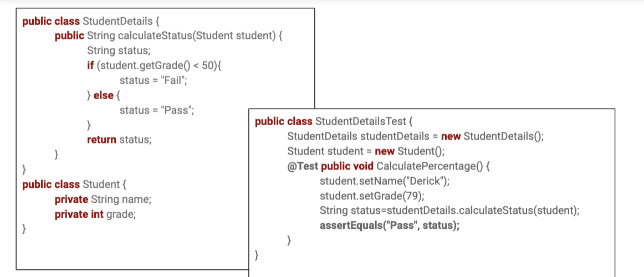This screenshot has height=277, width=644.
Task: Click the 'String status;' declaration line
Action: [118, 51]
